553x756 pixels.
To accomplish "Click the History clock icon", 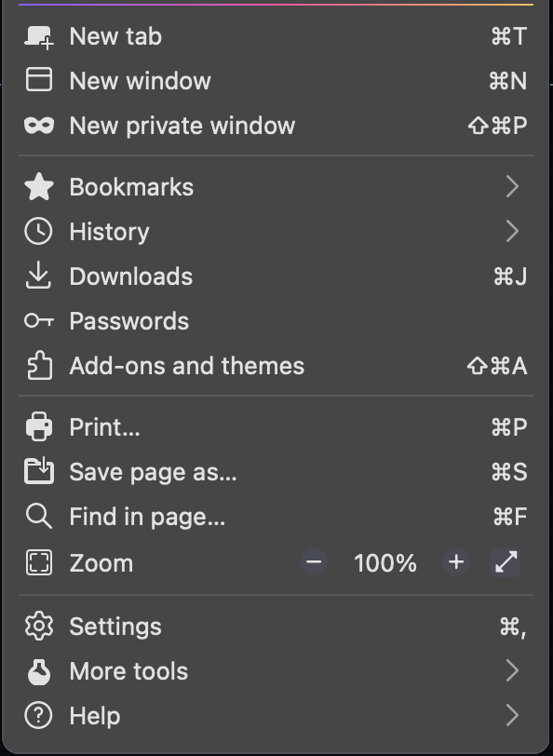I will 38,231.
